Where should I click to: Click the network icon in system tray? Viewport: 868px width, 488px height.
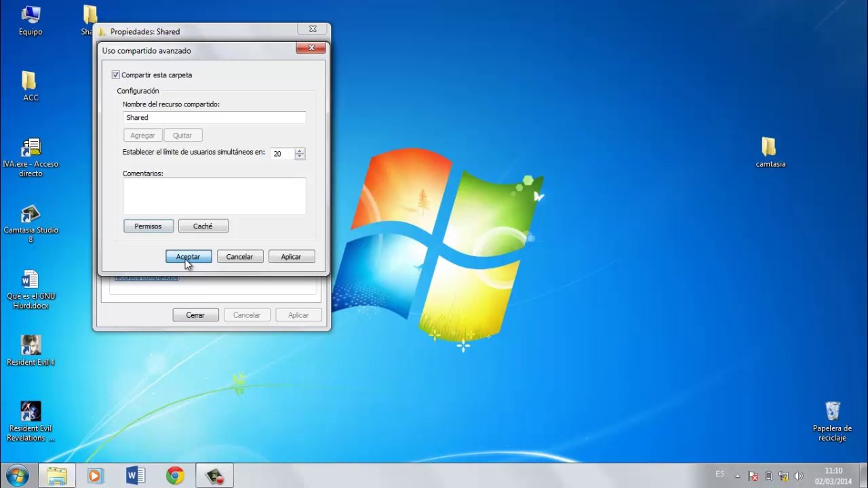pos(783,476)
